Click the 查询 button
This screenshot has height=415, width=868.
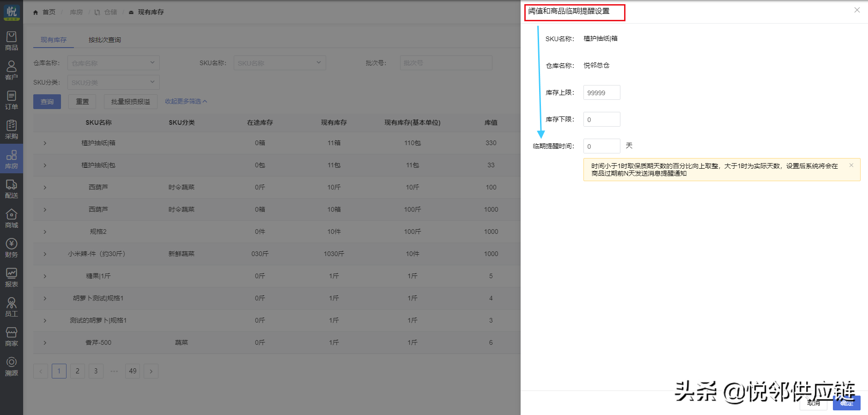click(47, 102)
